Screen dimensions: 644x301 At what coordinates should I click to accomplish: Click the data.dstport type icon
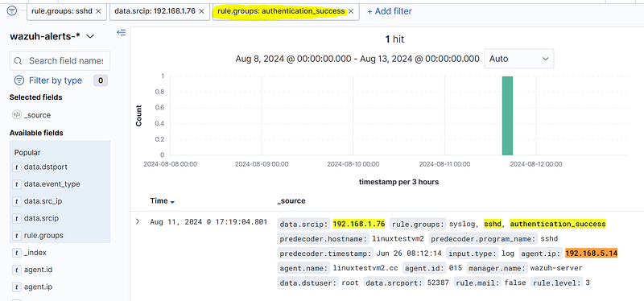(17, 167)
